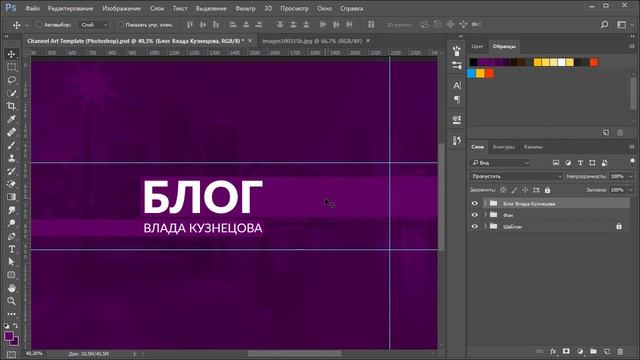Open the Файл menu
Screen dimensions: 640x360
[33, 8]
